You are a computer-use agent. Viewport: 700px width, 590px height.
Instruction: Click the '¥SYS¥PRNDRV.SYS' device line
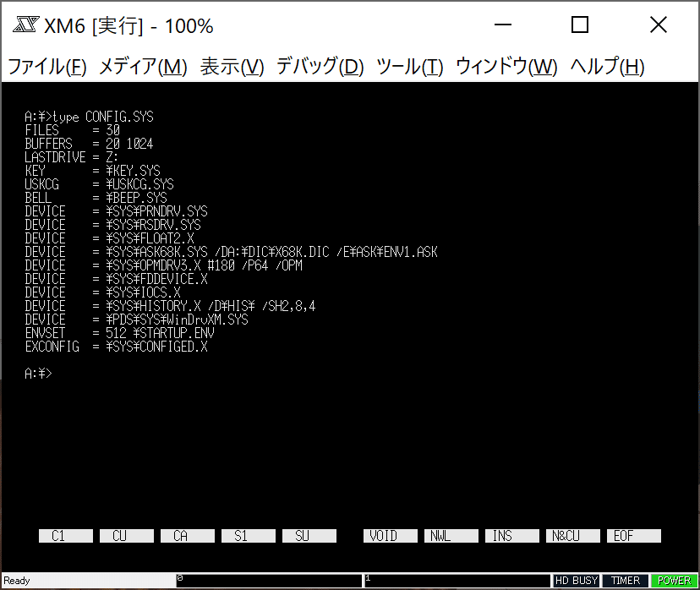(116, 211)
